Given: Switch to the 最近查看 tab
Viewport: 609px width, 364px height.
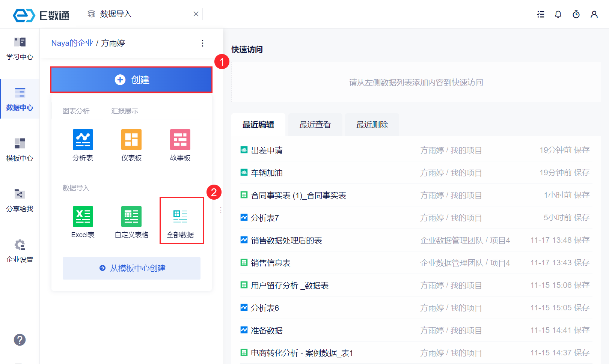Looking at the screenshot, I should [x=315, y=125].
